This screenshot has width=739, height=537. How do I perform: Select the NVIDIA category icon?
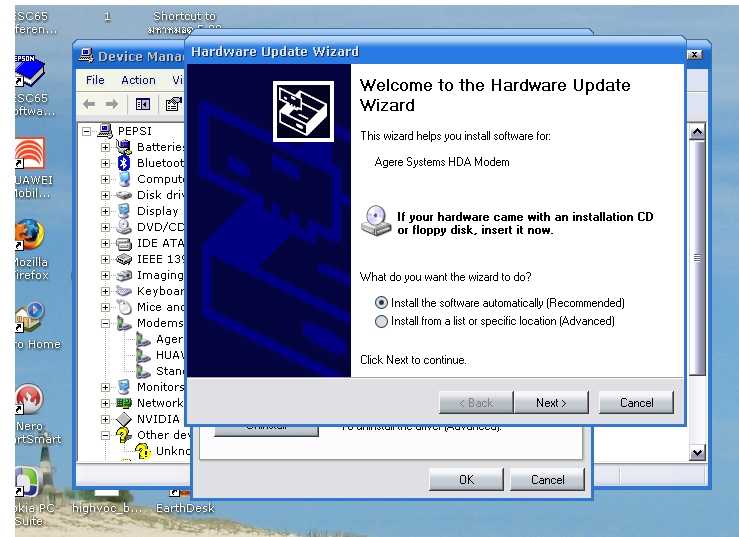(x=124, y=419)
